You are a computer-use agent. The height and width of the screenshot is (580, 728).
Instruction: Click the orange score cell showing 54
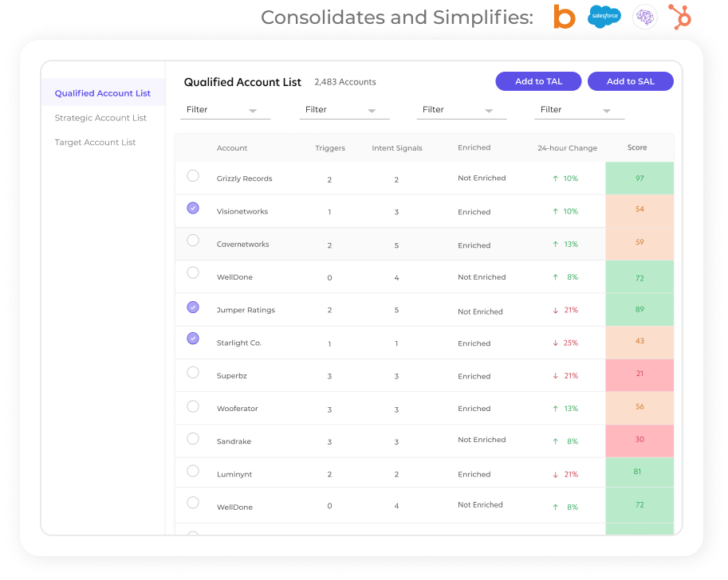(x=639, y=210)
